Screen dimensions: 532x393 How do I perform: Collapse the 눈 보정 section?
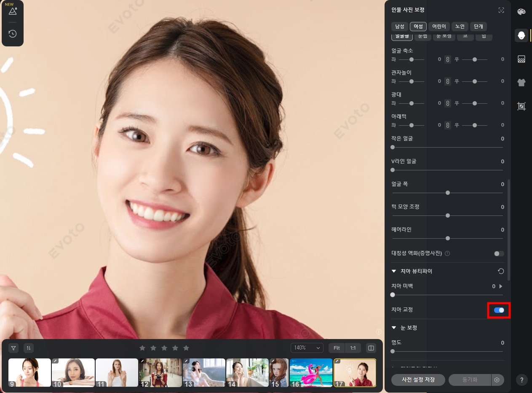click(x=394, y=328)
